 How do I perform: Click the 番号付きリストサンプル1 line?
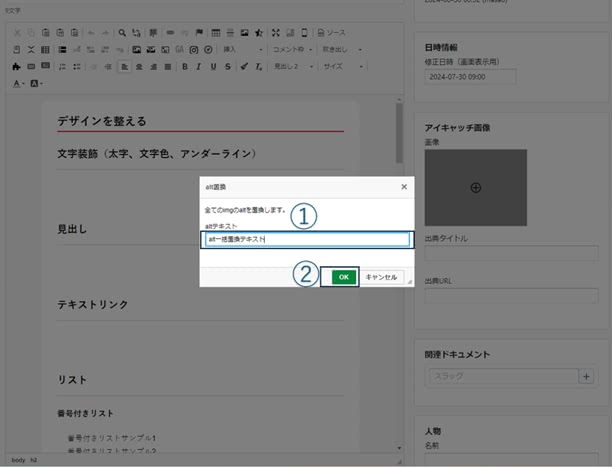[112, 438]
